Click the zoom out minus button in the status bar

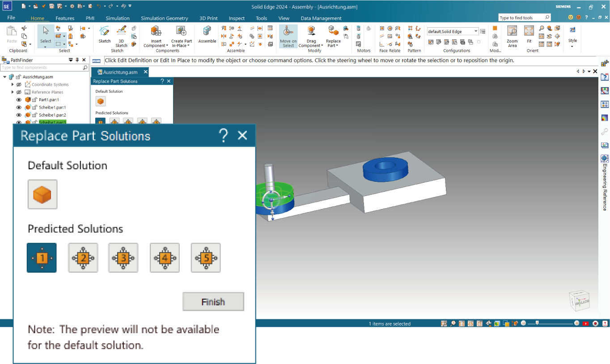point(523,323)
